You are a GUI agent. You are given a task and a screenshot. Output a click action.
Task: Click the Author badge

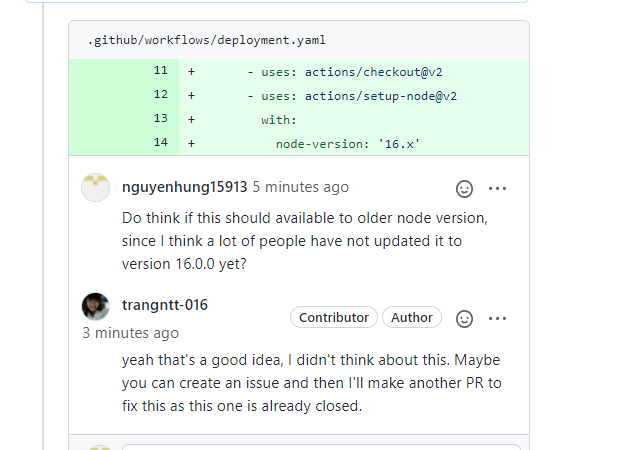pos(412,318)
